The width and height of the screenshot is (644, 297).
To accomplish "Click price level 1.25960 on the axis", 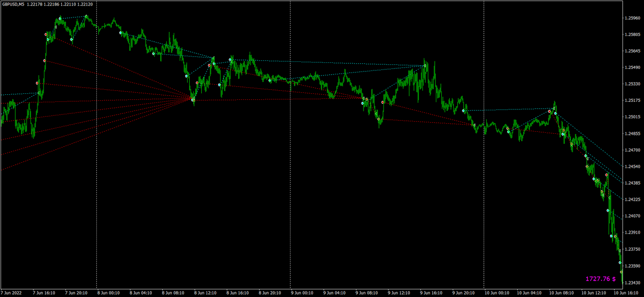I will [633, 18].
